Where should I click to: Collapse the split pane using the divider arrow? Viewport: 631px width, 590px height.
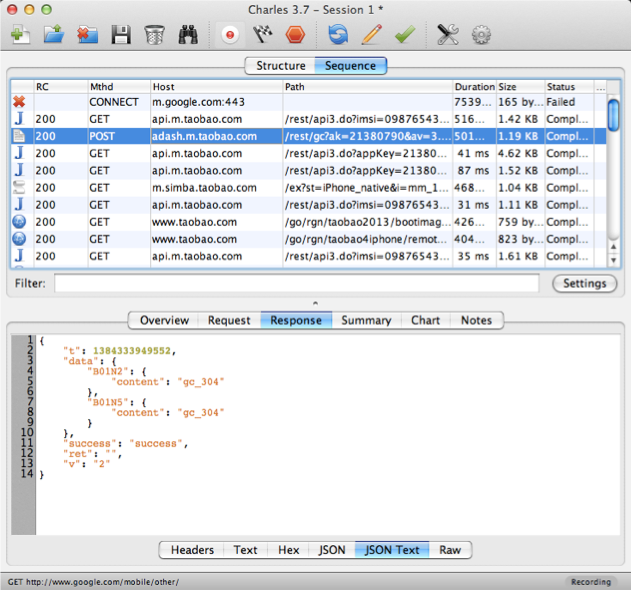pyautogui.click(x=315, y=302)
